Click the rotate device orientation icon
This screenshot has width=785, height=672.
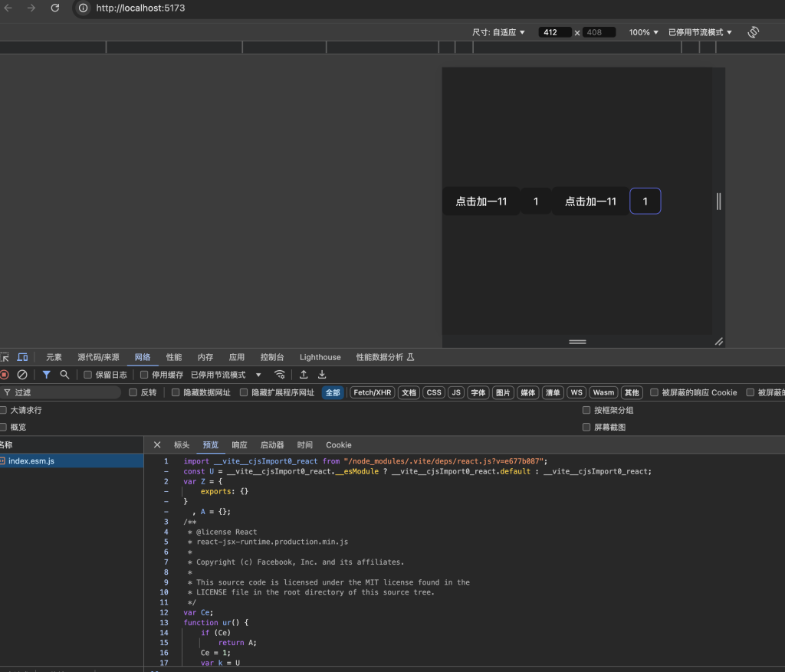click(753, 32)
